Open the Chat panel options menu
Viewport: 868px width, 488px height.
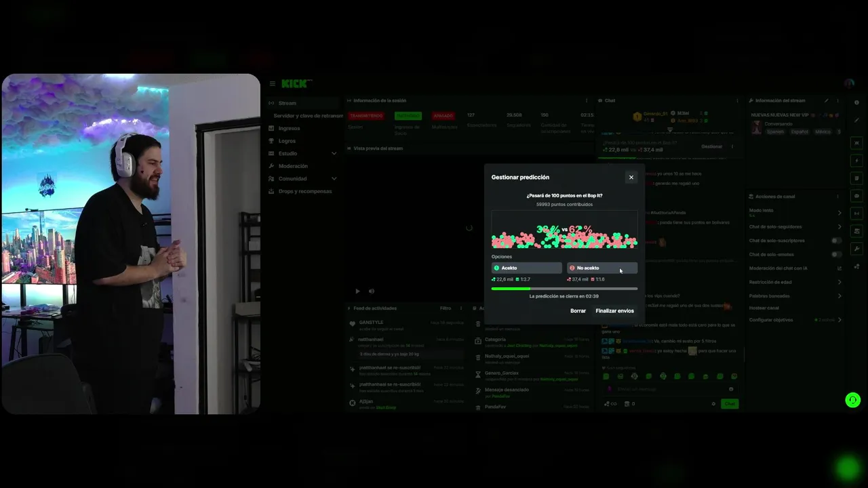coord(738,100)
